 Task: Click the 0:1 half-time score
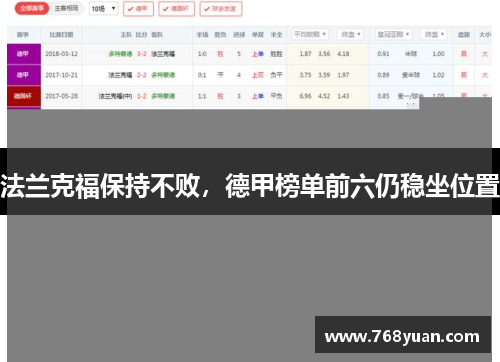tap(202, 75)
